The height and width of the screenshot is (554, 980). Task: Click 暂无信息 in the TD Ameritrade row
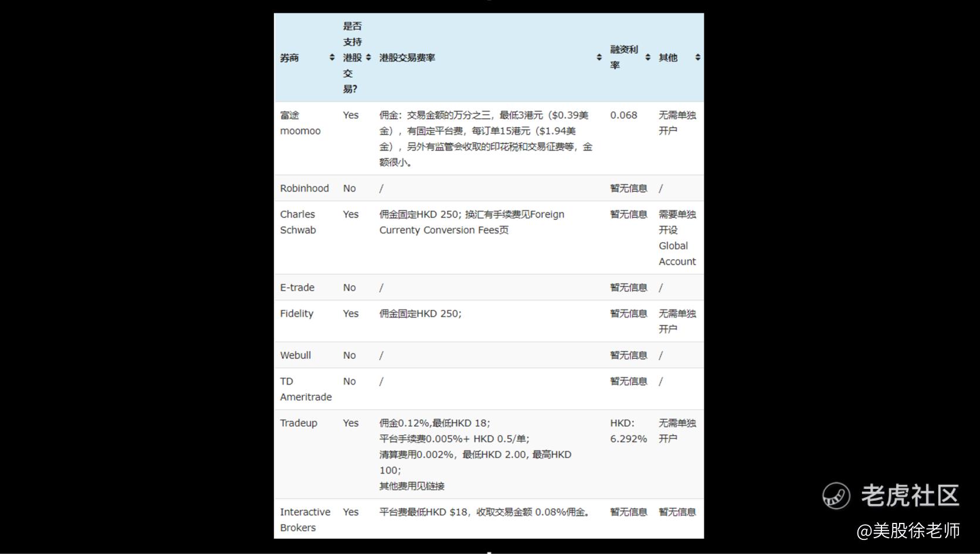(629, 381)
